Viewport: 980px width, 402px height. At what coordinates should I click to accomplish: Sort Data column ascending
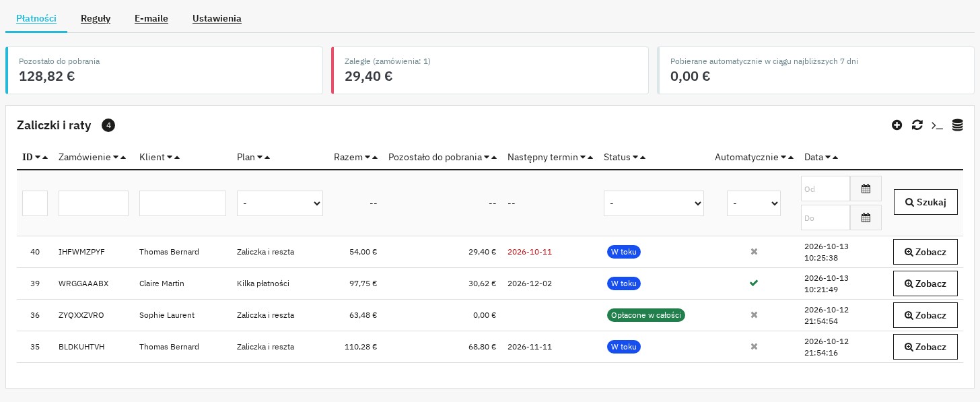pos(835,158)
